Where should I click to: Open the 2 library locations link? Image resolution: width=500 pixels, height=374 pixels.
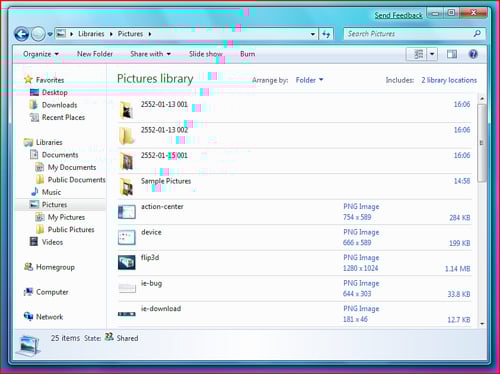click(449, 80)
